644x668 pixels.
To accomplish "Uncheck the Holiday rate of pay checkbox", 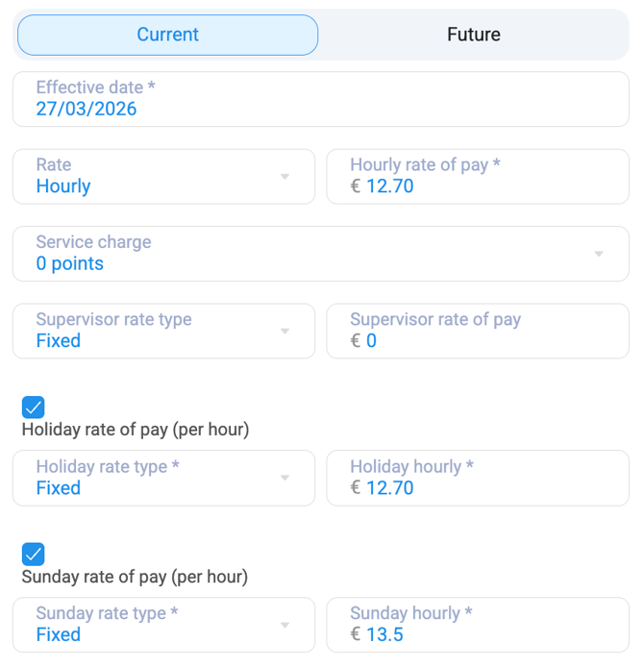I will click(33, 407).
